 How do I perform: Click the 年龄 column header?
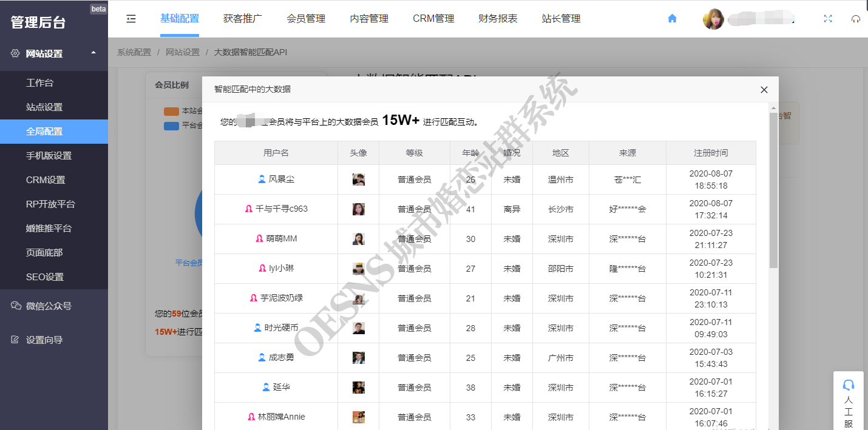(x=470, y=153)
